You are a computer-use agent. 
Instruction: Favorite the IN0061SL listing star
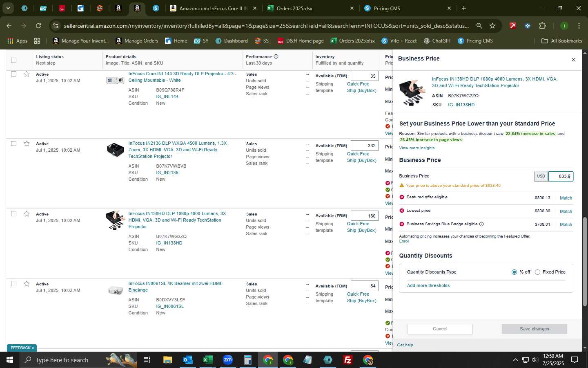click(27, 284)
